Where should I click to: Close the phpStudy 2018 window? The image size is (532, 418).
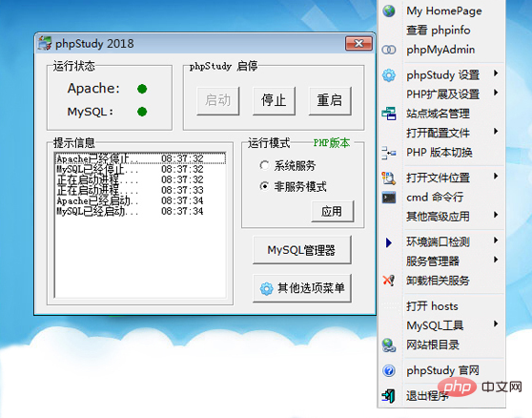pos(358,43)
